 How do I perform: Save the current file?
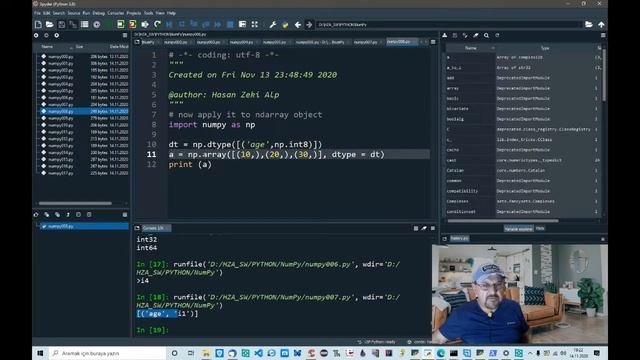61,24
